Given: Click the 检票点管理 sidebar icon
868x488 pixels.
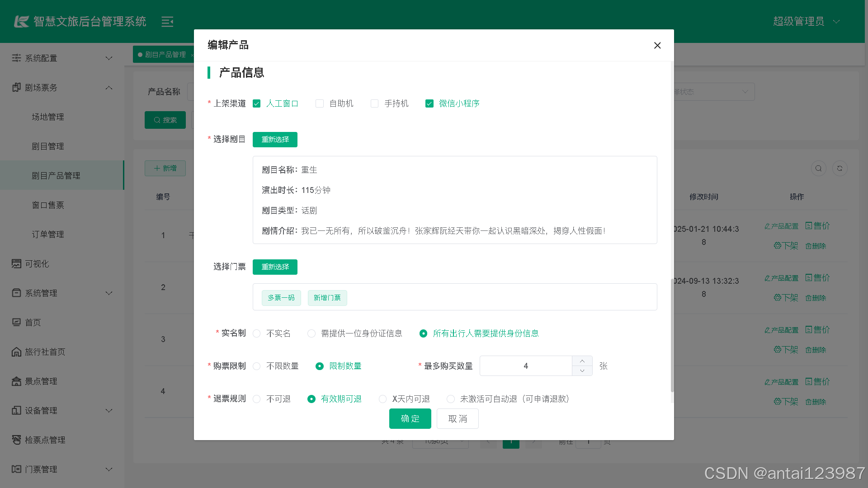Looking at the screenshot, I should tap(16, 440).
